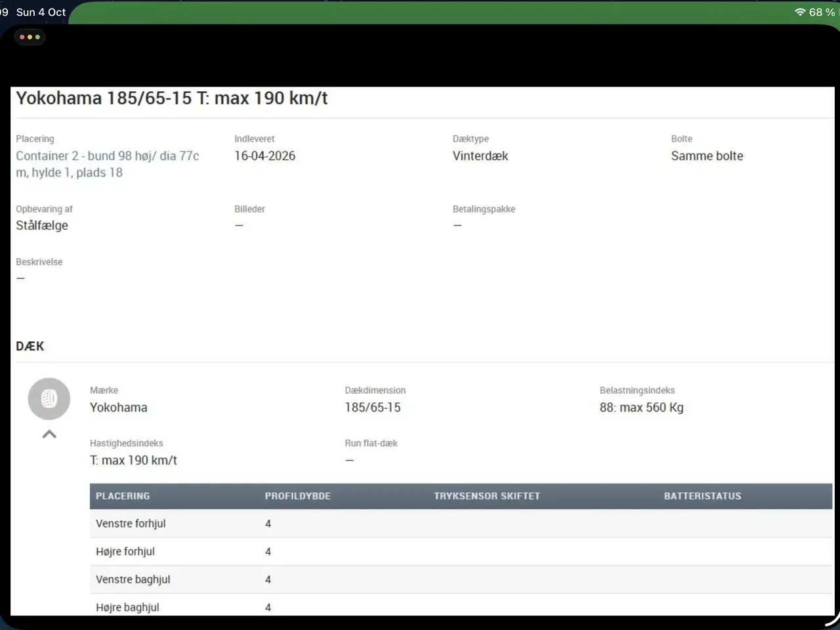Viewport: 840px width, 630px height.
Task: Click the PLACERING column header
Action: pos(123,496)
